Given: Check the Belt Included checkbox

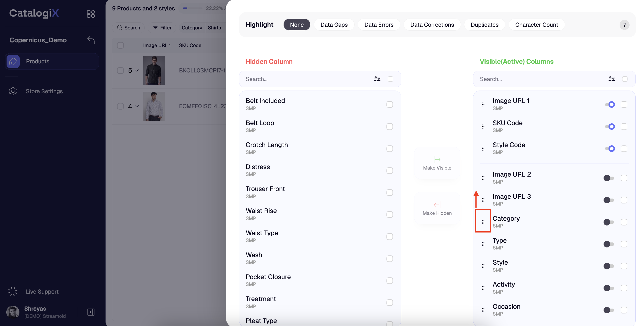Looking at the screenshot, I should point(390,104).
